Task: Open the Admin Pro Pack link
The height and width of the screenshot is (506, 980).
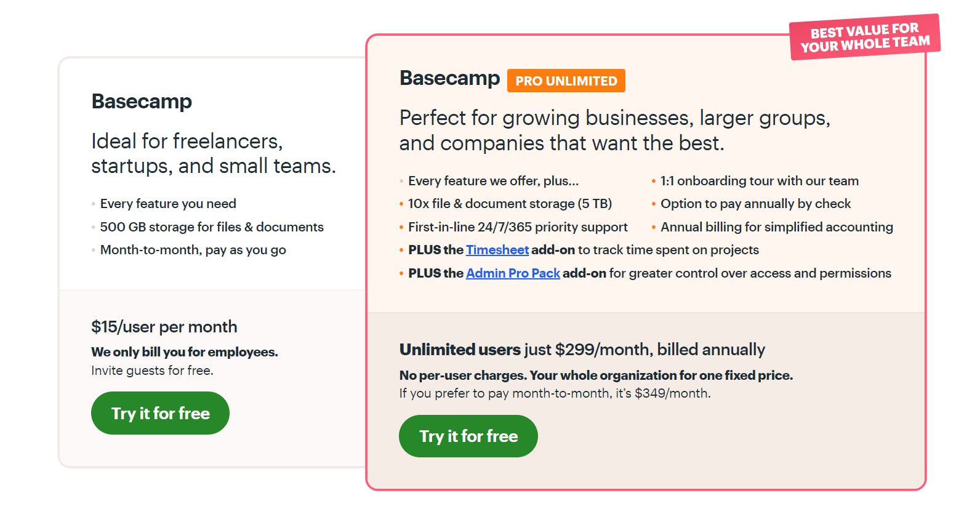Action: click(512, 273)
